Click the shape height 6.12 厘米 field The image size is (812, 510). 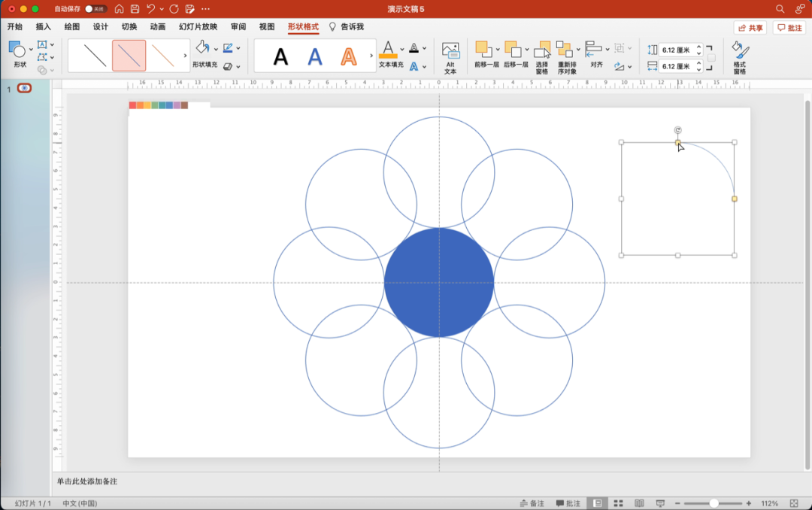pos(677,50)
